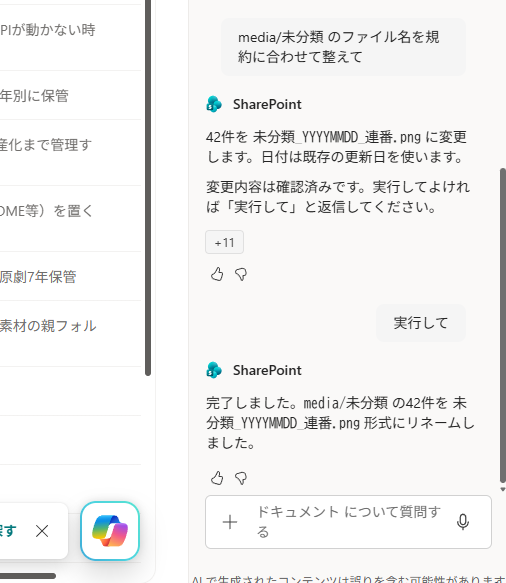Thumbs down the 完了しました response
The width and height of the screenshot is (506, 583).
coord(241,478)
